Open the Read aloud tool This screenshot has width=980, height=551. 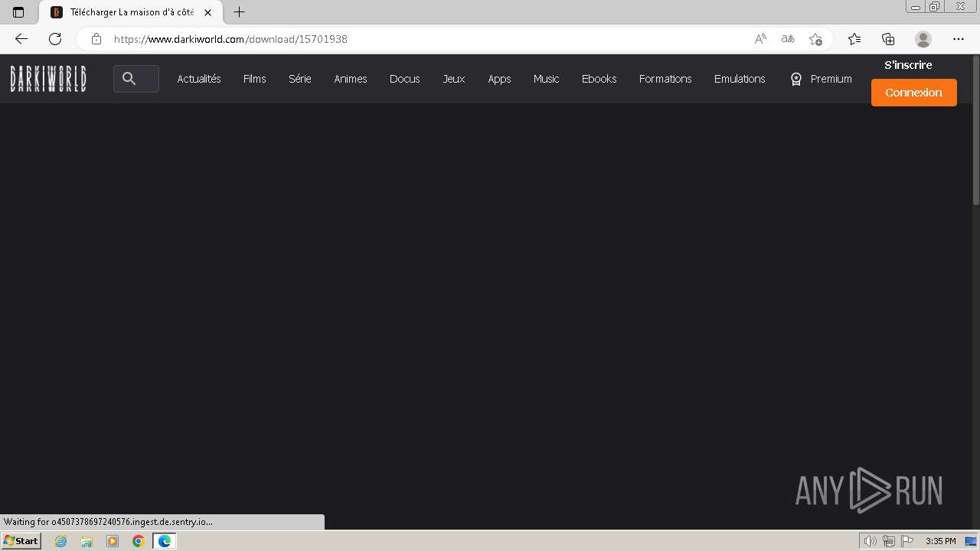tap(760, 39)
